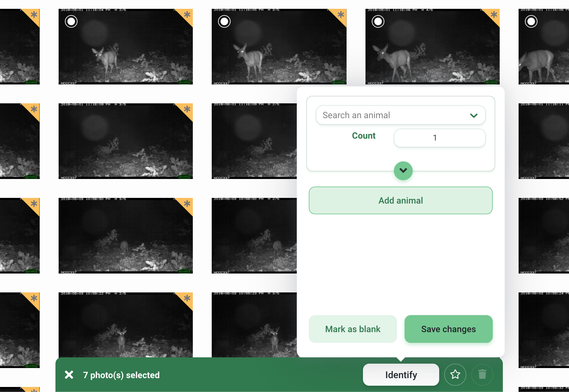Viewport: 569px width, 392px height.
Task: Click asterisk badge on cut-off photo left of 11:16:09 M 3/5
Action: (x=33, y=109)
